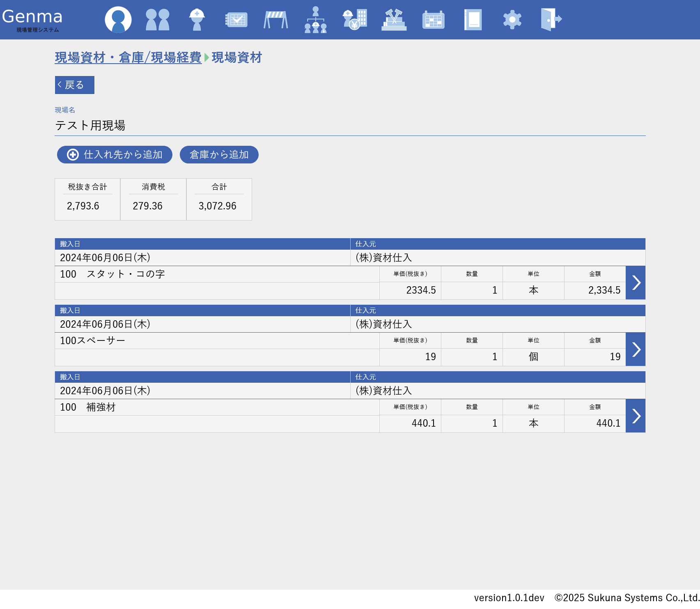Click 仕入れ先から追加 button

click(115, 155)
